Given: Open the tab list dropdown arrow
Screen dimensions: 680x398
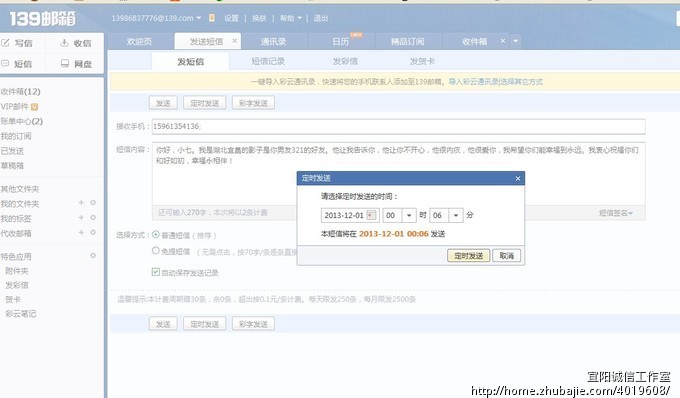Looking at the screenshot, I should coord(516,41).
